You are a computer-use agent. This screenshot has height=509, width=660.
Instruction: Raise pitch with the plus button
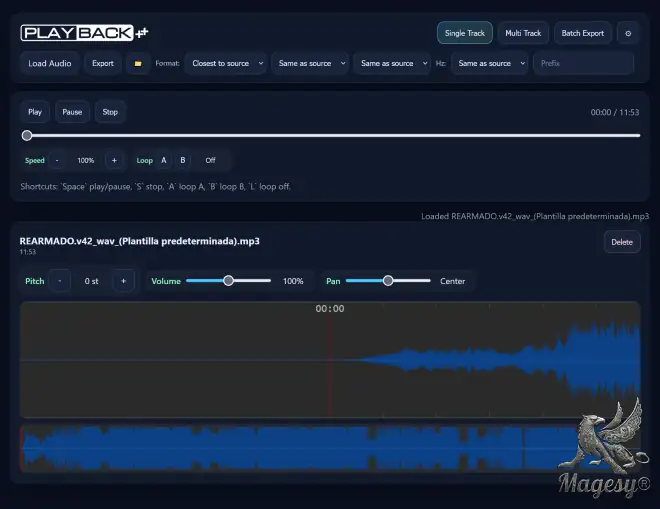123,281
